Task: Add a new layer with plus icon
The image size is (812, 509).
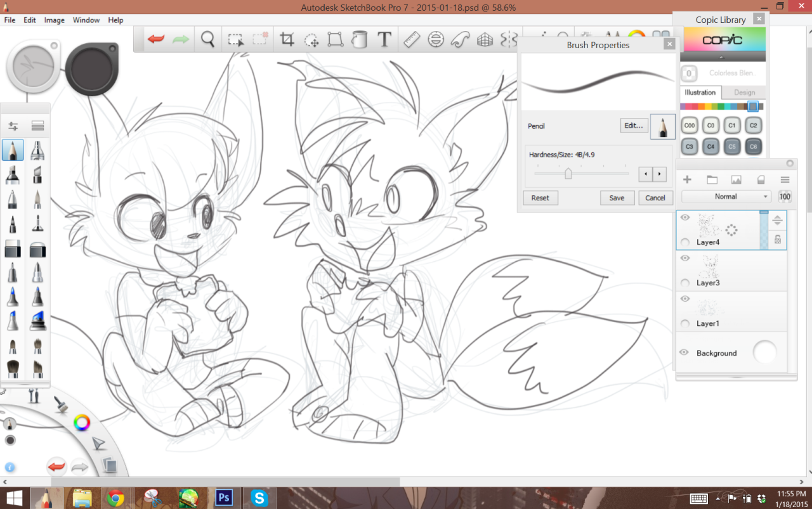Action: tap(687, 180)
